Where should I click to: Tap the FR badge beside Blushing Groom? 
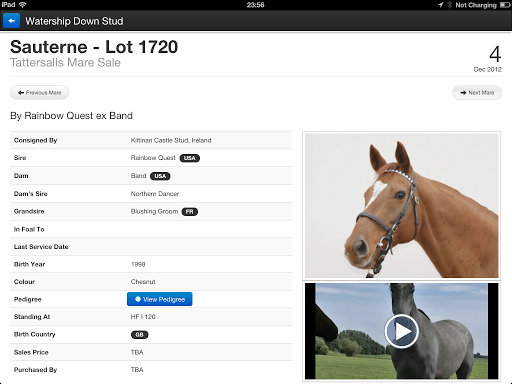coord(190,212)
